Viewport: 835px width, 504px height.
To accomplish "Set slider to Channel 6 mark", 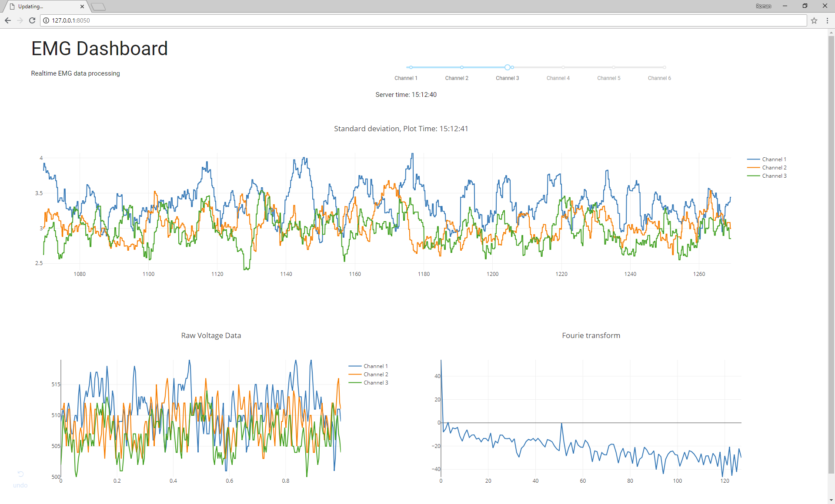I will pyautogui.click(x=665, y=67).
